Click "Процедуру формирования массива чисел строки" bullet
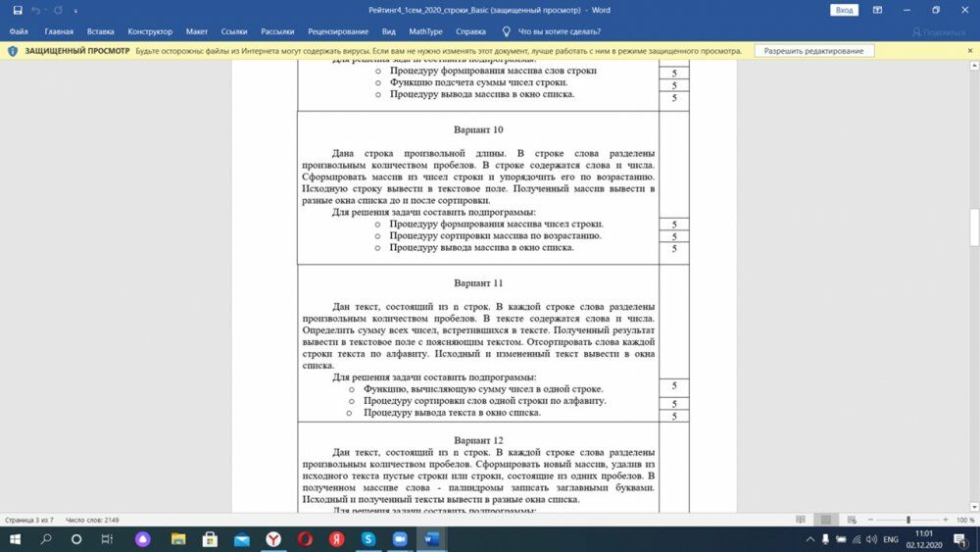The image size is (980, 552). [x=496, y=224]
